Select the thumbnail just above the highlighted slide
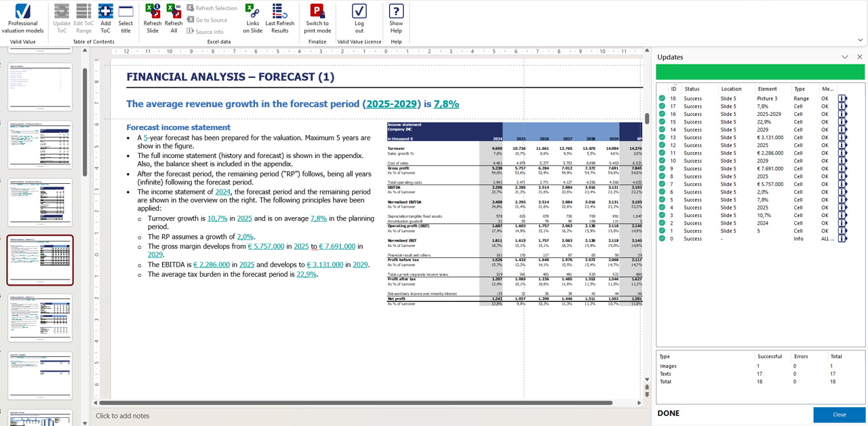The height and width of the screenshot is (426, 868). coord(40,203)
